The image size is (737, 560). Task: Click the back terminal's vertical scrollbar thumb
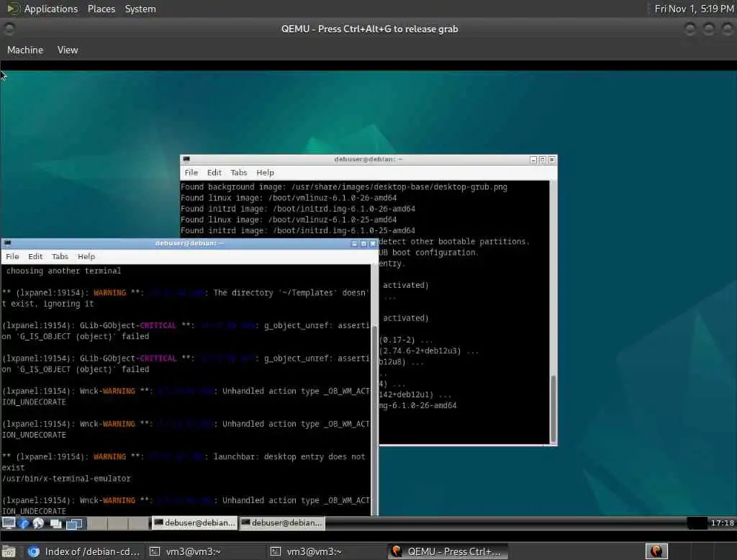[x=553, y=408]
